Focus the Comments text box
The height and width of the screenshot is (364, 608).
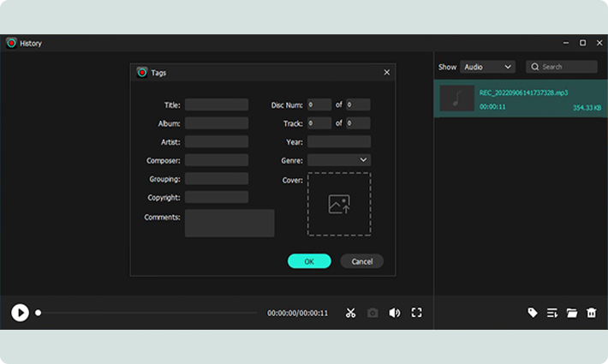pyautogui.click(x=229, y=223)
